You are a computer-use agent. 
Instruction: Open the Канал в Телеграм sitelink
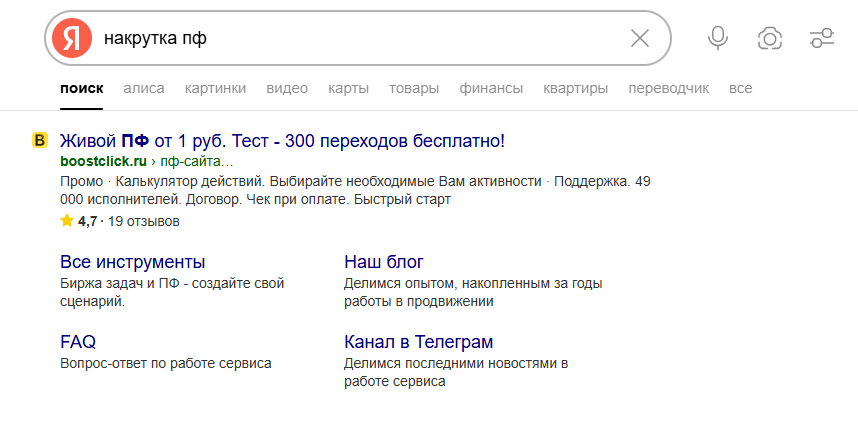(418, 342)
